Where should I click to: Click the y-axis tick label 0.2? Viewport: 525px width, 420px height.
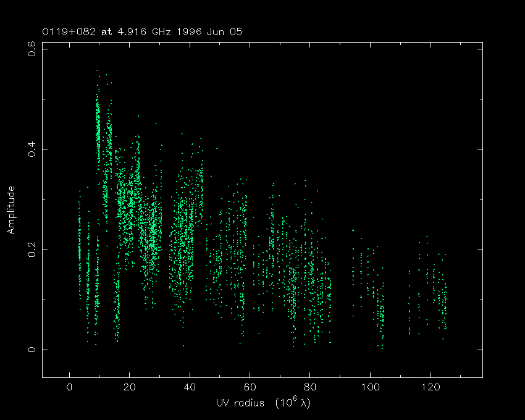(x=31, y=249)
